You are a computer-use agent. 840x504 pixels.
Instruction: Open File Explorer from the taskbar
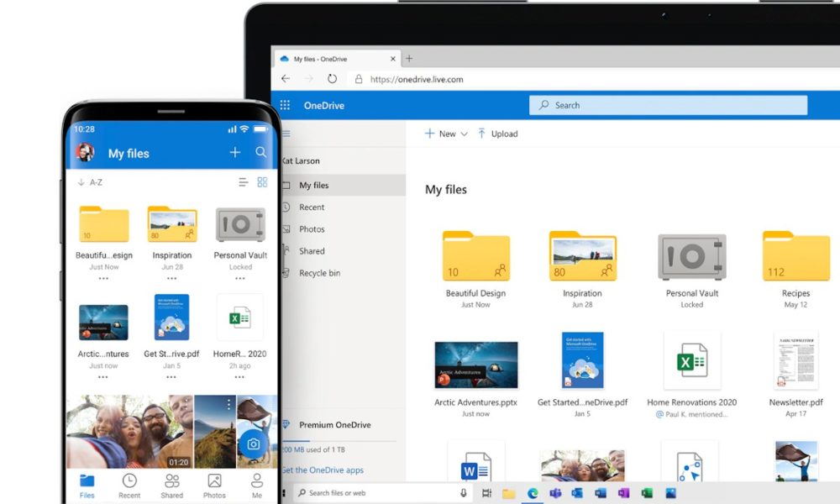508,493
